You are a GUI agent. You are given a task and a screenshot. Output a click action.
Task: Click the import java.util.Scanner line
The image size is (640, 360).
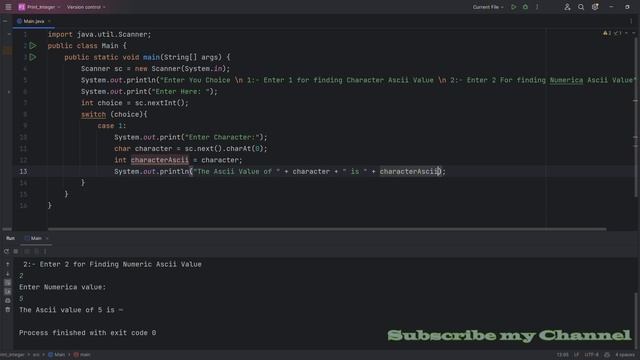click(100, 34)
